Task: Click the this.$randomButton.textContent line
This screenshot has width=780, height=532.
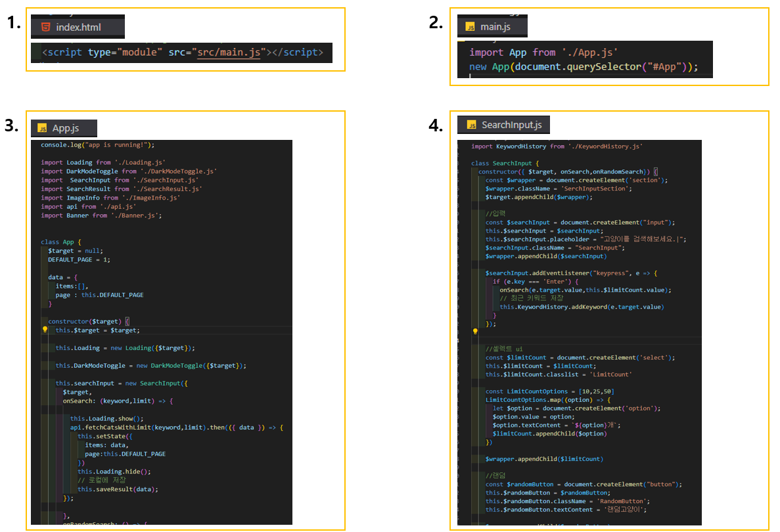Action: point(566,510)
